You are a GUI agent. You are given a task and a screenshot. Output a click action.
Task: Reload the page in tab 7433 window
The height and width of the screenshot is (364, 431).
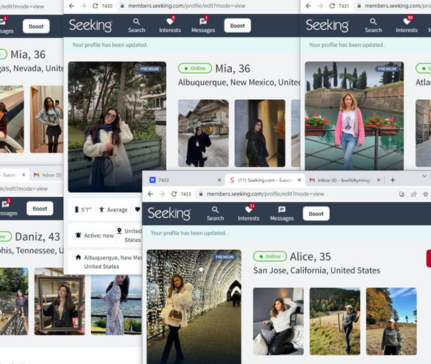pos(174,194)
